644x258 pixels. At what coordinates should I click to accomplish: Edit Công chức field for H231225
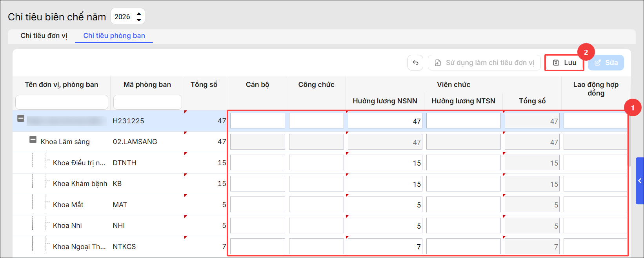tap(317, 121)
